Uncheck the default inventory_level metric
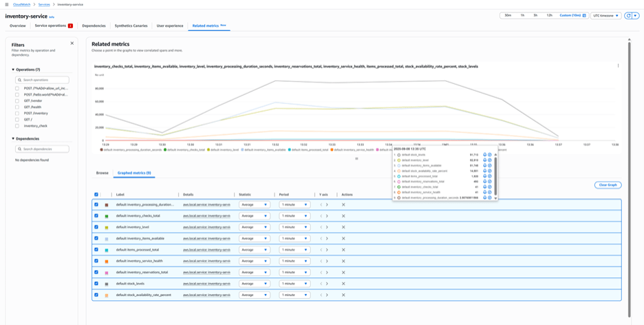 [96, 227]
